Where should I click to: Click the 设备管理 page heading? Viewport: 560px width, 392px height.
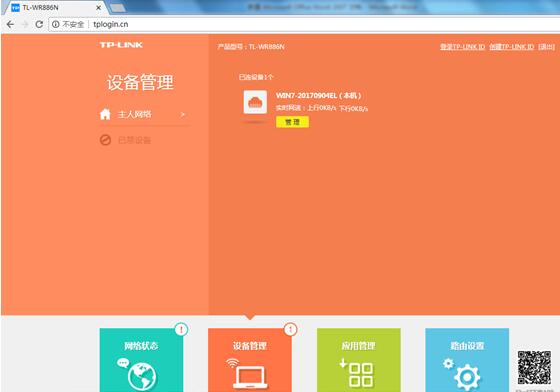(x=140, y=82)
